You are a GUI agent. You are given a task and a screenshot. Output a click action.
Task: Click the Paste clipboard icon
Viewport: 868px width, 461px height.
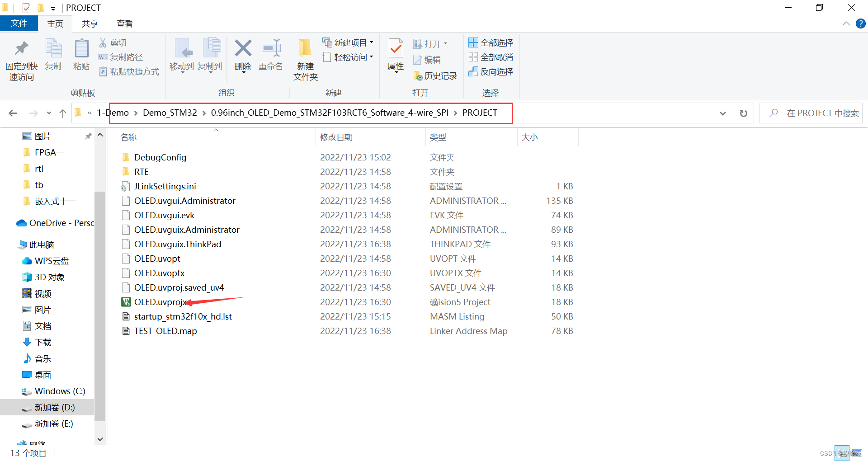(x=81, y=49)
